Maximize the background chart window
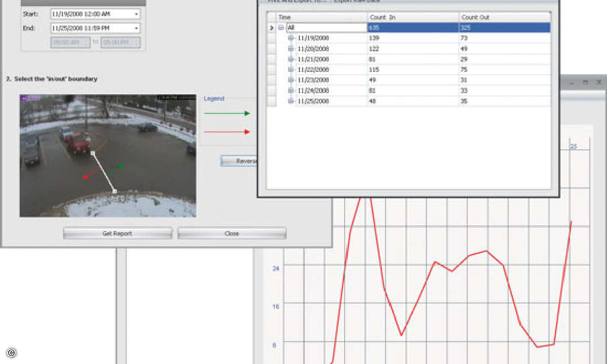The height and width of the screenshot is (364, 607). click(x=585, y=82)
